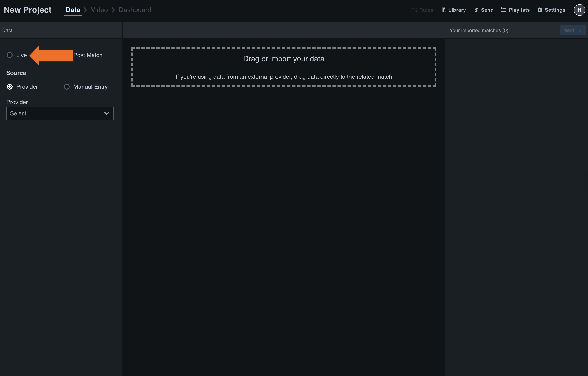Click the drag or import data dropzone
Image resolution: width=588 pixels, height=376 pixels.
tap(283, 67)
